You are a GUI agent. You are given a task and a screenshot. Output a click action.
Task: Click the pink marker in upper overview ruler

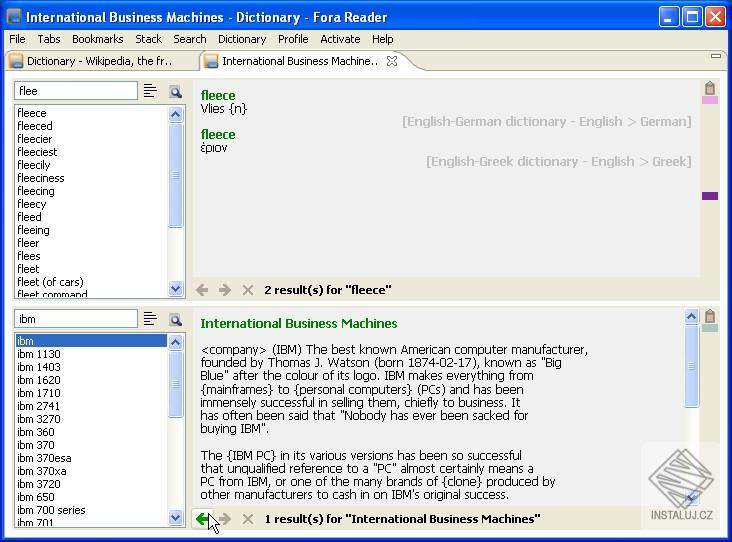click(710, 100)
